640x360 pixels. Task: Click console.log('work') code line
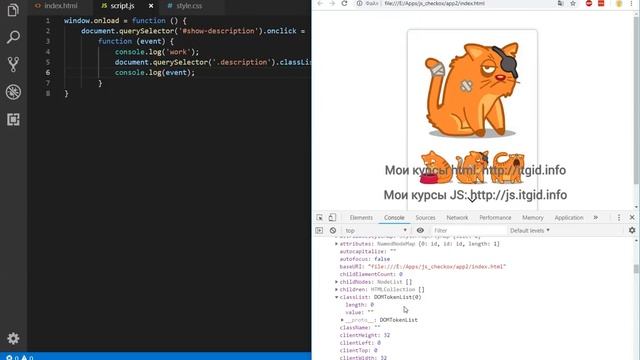coord(157,52)
